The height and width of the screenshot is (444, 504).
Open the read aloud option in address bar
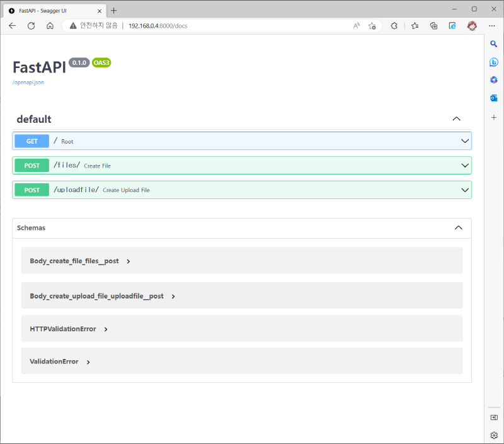coord(357,26)
